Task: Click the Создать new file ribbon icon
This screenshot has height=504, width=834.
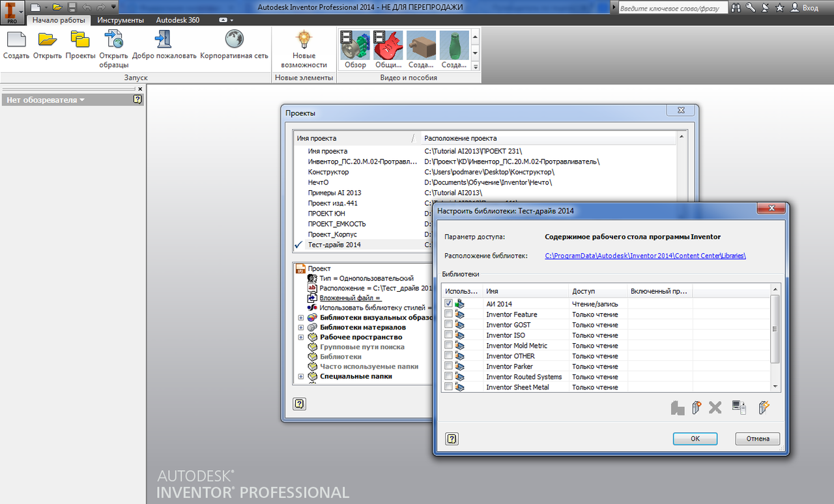Action: click(16, 39)
